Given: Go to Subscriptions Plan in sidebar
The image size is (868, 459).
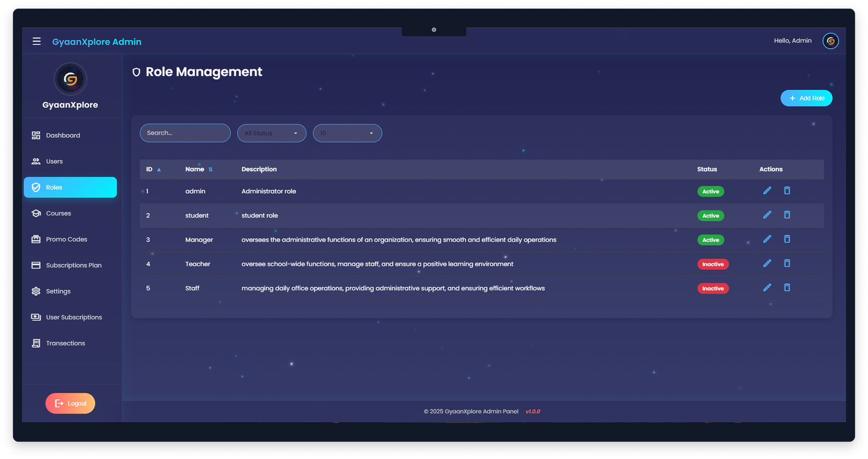Looking at the screenshot, I should click(73, 265).
